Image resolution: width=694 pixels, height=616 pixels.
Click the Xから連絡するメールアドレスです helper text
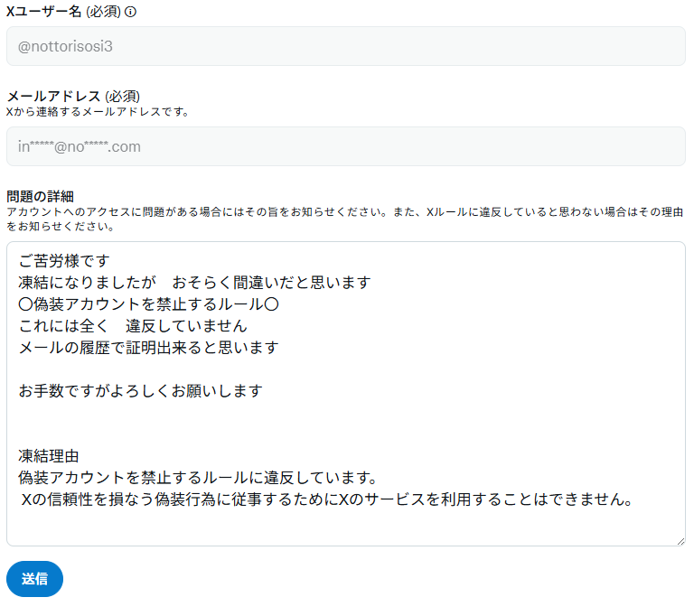98,112
